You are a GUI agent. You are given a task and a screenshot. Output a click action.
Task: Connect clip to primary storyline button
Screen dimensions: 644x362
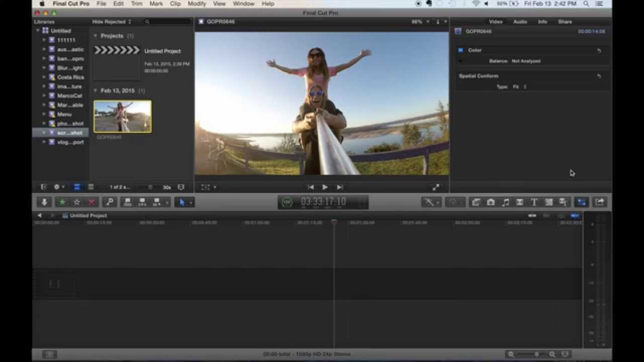pos(127,202)
